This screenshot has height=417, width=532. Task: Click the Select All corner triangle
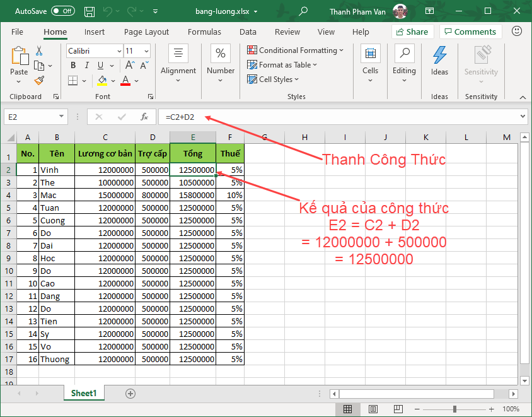(11, 138)
